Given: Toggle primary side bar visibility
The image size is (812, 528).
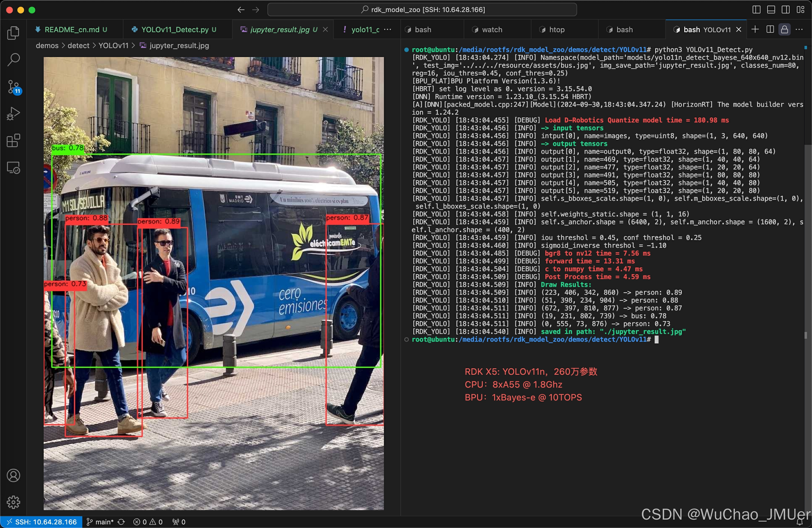Looking at the screenshot, I should click(x=756, y=10).
